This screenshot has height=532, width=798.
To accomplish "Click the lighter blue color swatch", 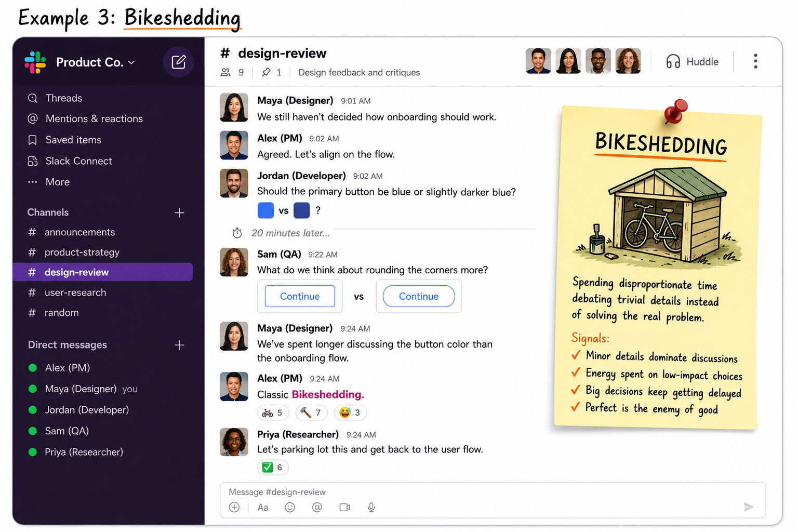I will coord(265,210).
